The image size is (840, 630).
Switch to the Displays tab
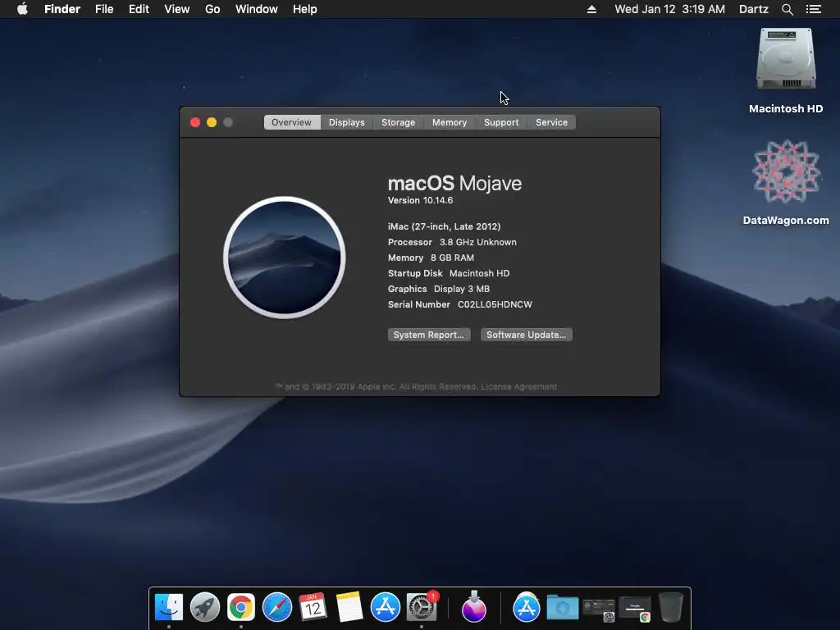pyautogui.click(x=347, y=122)
